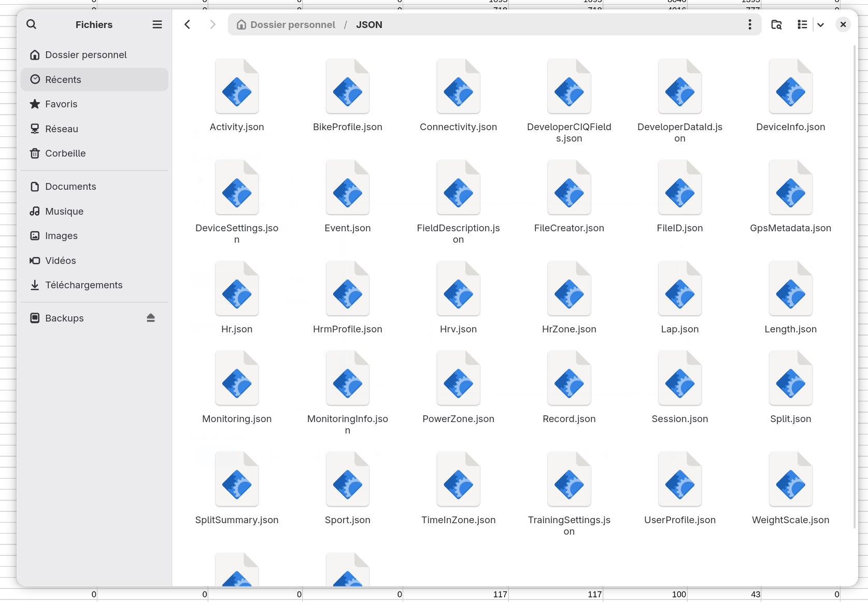868x602 pixels.
Task: Click Dossier personnel breadcrumb in path bar
Action: pyautogui.click(x=286, y=24)
